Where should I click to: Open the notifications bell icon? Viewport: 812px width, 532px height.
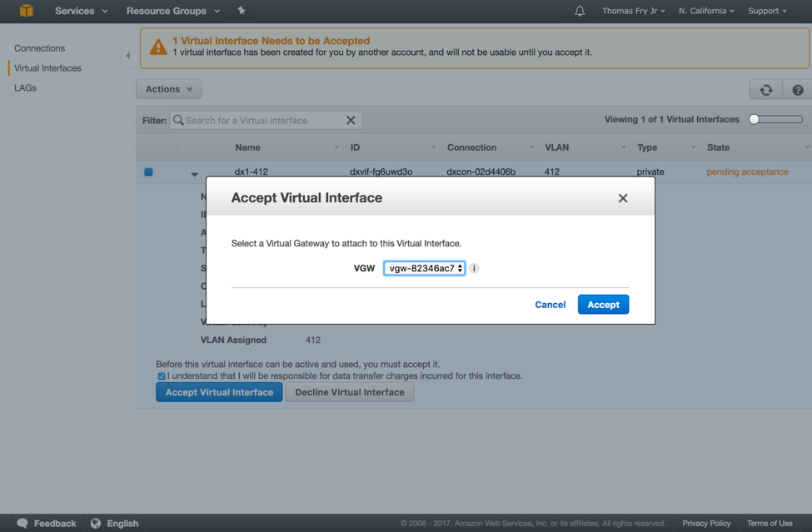point(580,11)
